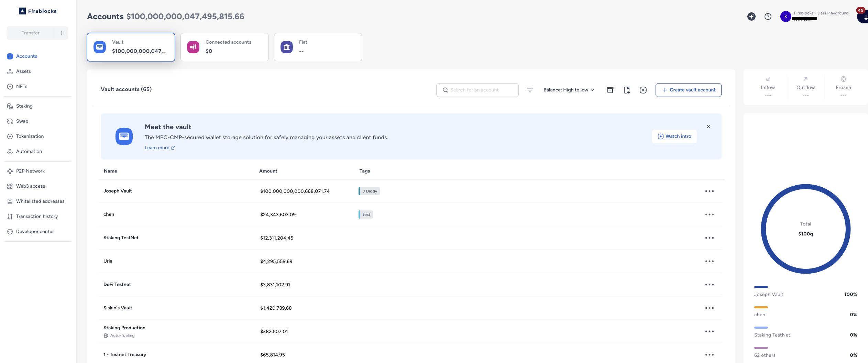Click the archive box icon

tap(610, 90)
